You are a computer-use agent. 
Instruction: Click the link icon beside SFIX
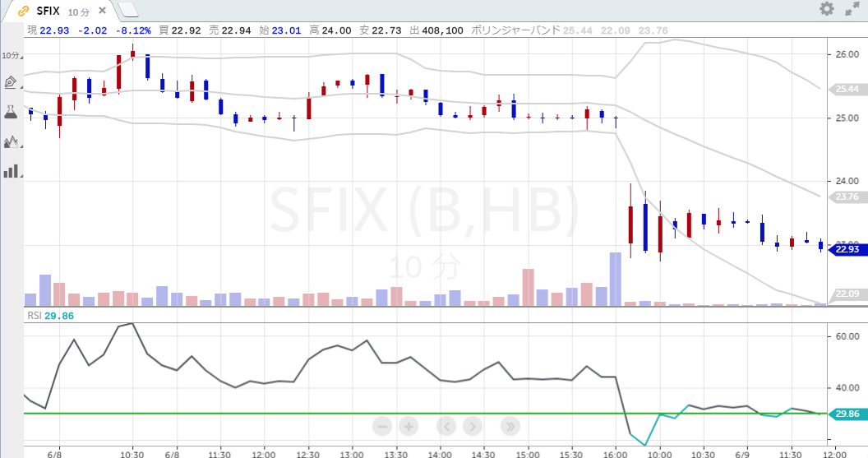(x=23, y=11)
